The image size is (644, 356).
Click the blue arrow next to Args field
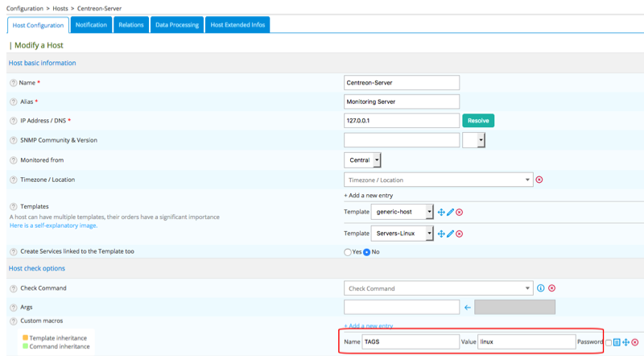467,307
